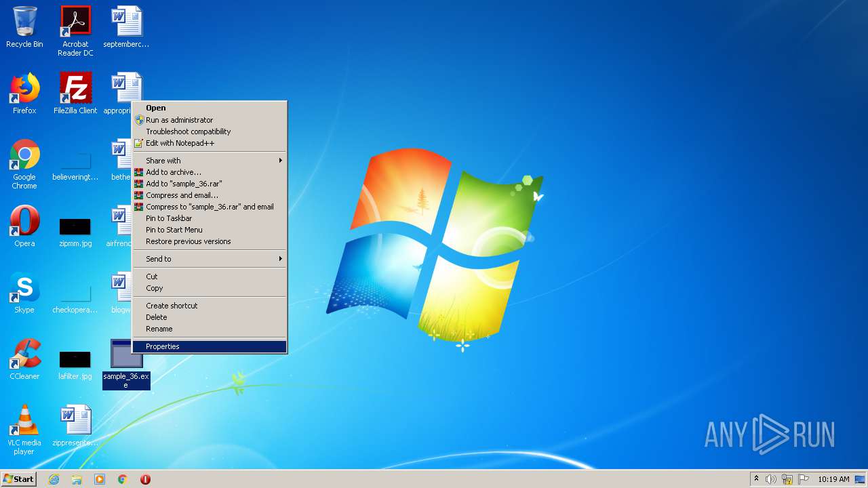Image resolution: width=868 pixels, height=488 pixels.
Task: Choose Run as administrator
Action: tap(210, 120)
